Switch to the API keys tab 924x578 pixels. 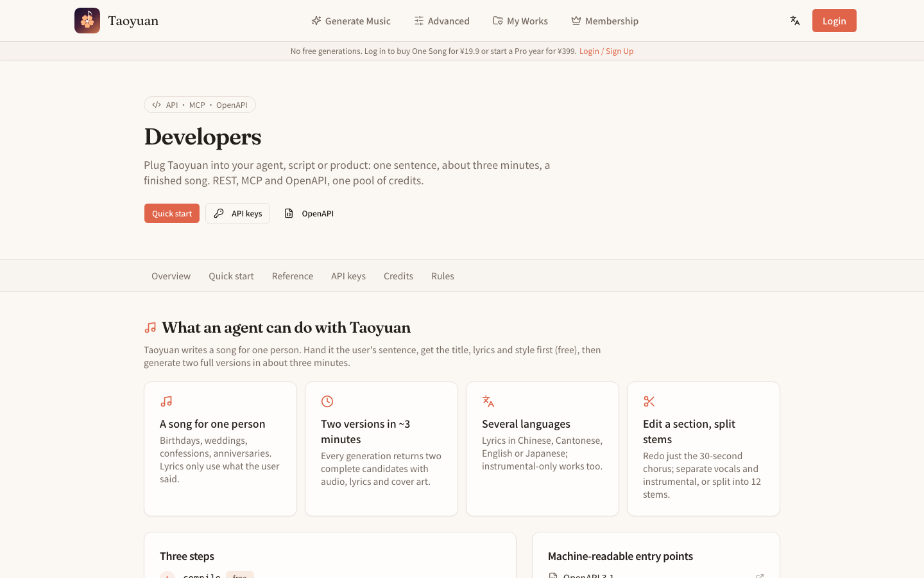[348, 276]
